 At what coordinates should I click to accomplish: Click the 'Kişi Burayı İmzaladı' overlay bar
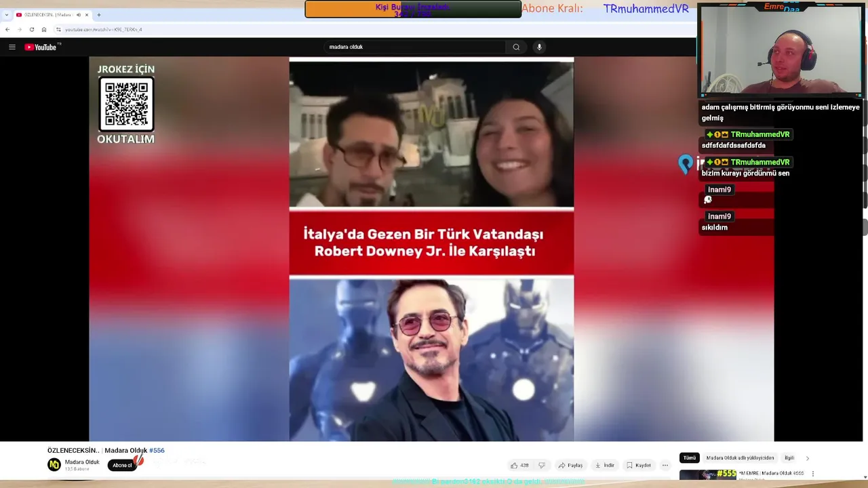[x=413, y=9]
